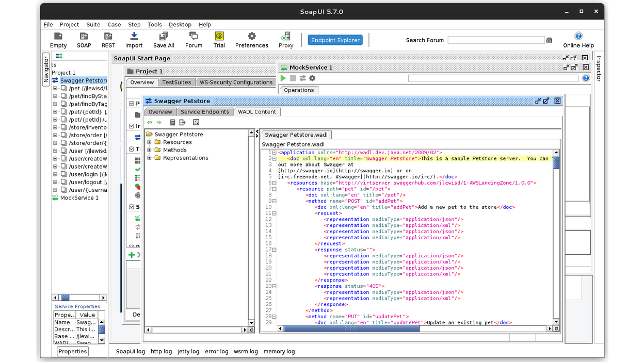
Task: Click the Trial toolbar icon
Action: [x=219, y=40]
